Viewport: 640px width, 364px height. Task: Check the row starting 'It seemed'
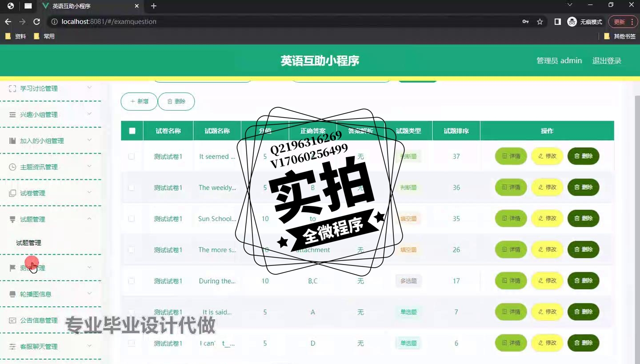(x=131, y=156)
